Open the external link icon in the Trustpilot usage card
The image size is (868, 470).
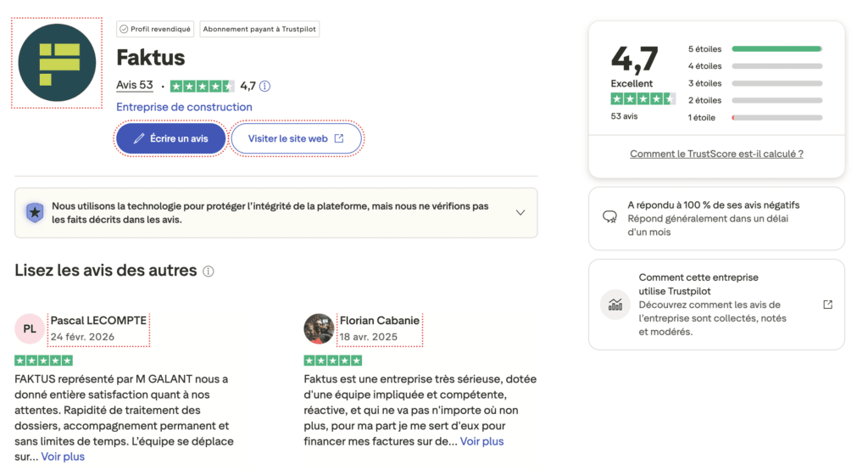point(827,305)
